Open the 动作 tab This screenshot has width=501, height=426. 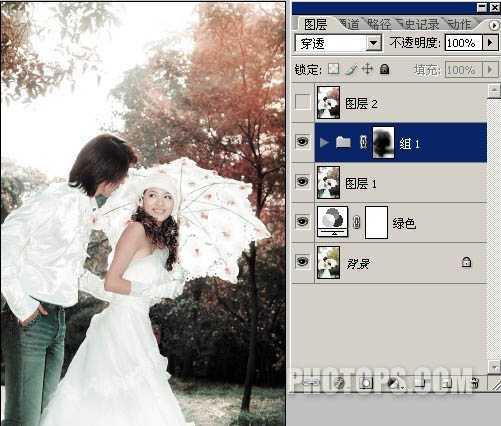coord(460,24)
